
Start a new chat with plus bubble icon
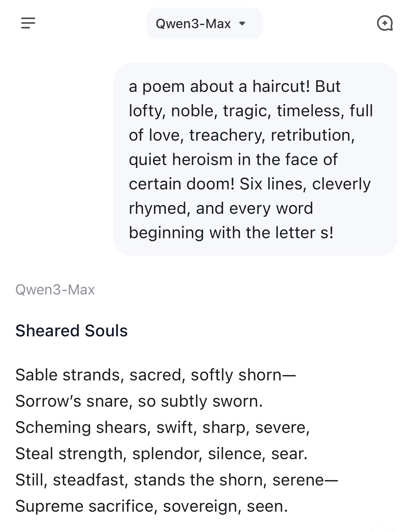click(385, 23)
